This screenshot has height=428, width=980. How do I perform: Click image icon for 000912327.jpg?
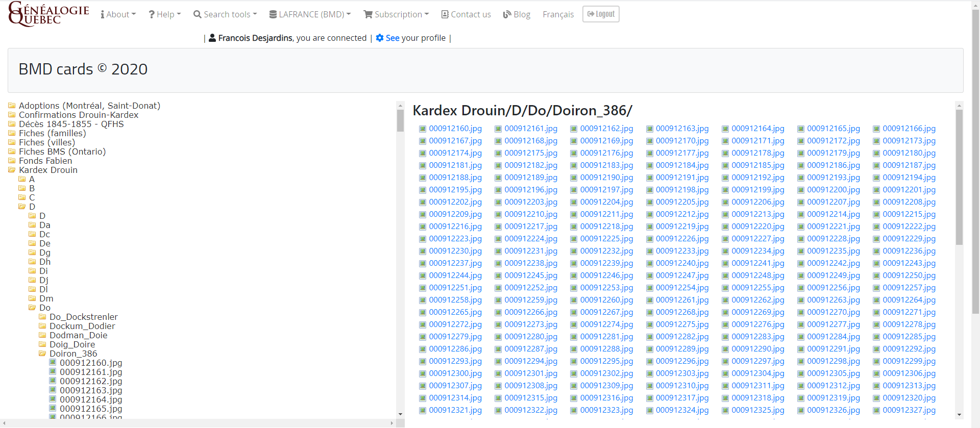pyautogui.click(x=876, y=411)
